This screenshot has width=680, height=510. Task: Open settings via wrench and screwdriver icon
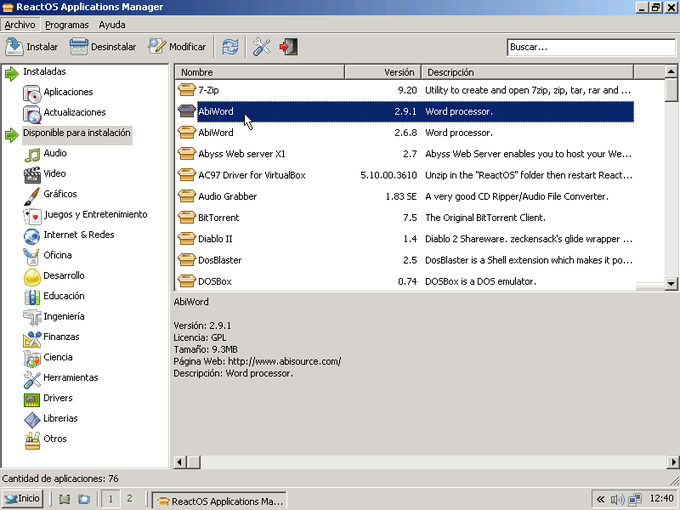coord(262,47)
